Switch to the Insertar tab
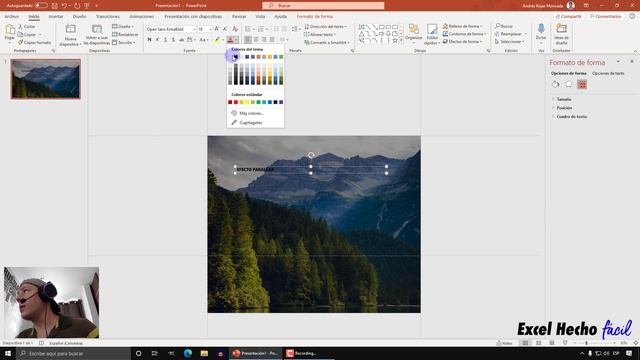Screen dimensions: 640x360 click(56, 16)
